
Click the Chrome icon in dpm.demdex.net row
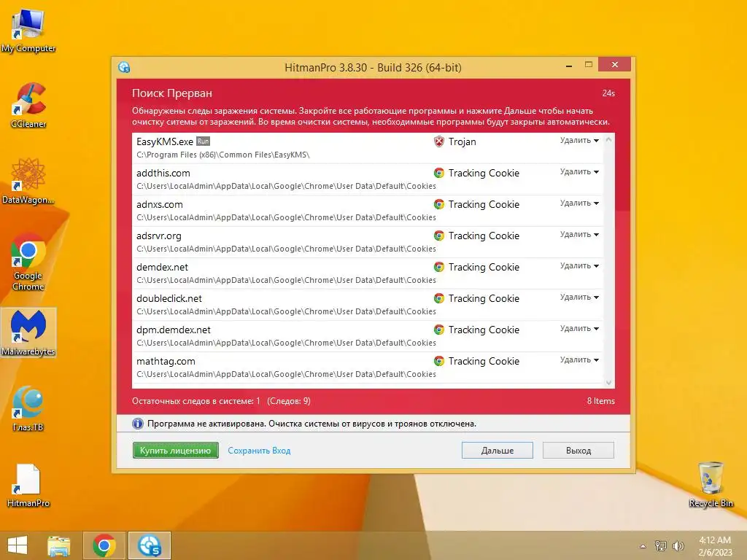tap(438, 330)
